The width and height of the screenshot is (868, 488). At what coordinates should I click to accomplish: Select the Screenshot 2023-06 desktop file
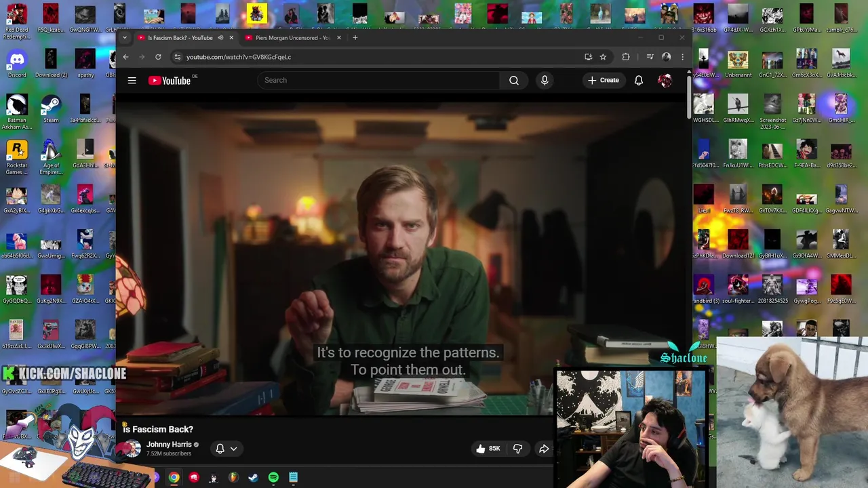coord(772,112)
